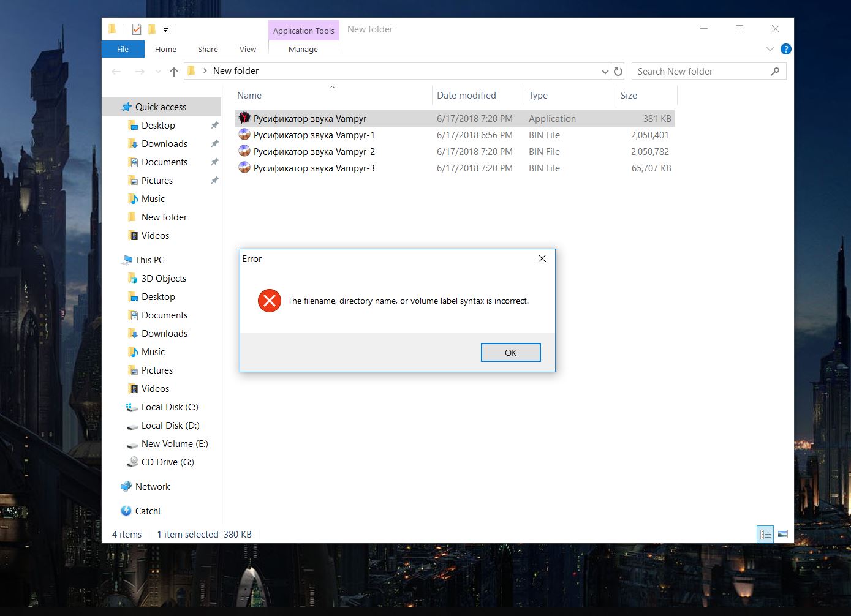
Task: Open Desktop under This PC
Action: (158, 296)
